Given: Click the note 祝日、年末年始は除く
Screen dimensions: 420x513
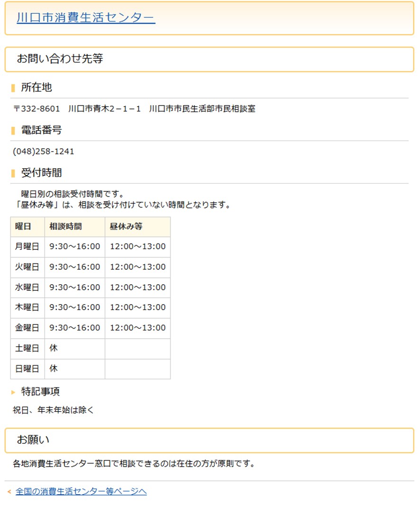Looking at the screenshot, I should (x=54, y=410).
